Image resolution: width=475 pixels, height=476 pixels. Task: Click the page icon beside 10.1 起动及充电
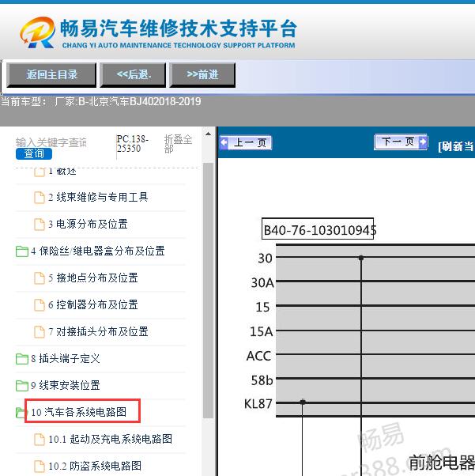pos(40,439)
